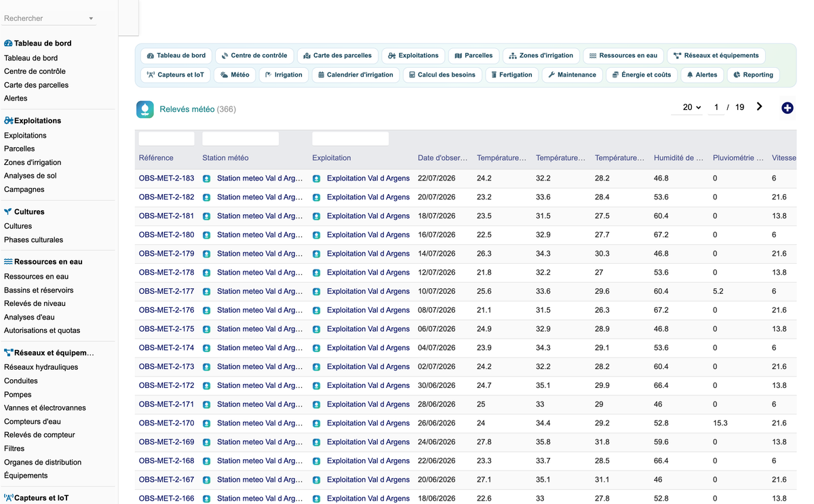The height and width of the screenshot is (504, 814).
Task: Open Fertigation toolbar button
Action: [x=512, y=75]
